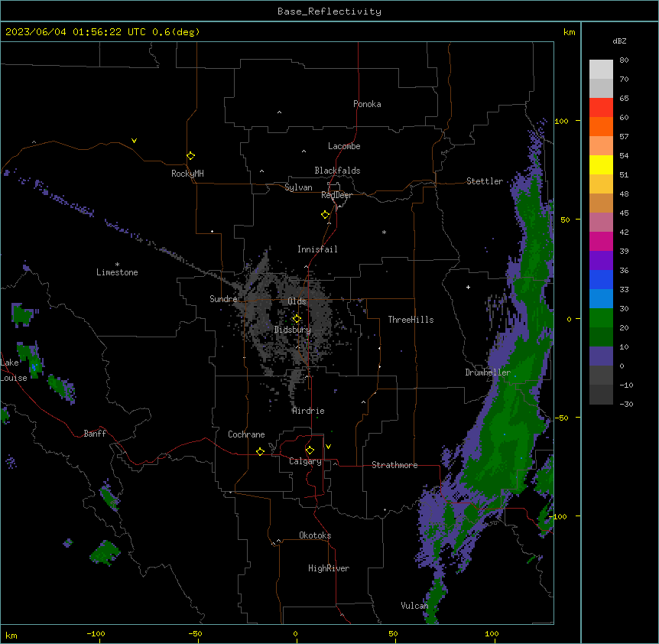The image size is (659, 644).
Task: Click the Limestone label
Action: point(117,272)
